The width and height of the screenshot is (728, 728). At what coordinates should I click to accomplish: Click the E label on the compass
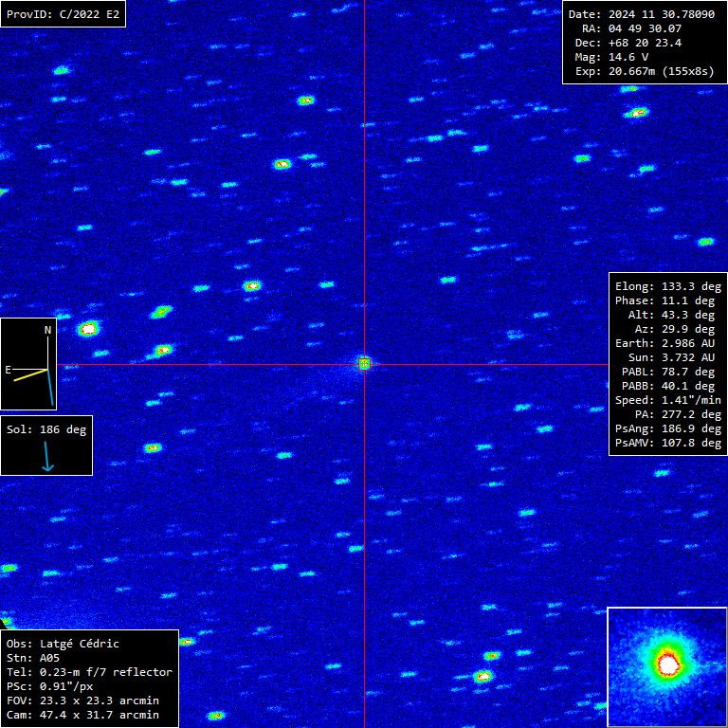[9, 370]
